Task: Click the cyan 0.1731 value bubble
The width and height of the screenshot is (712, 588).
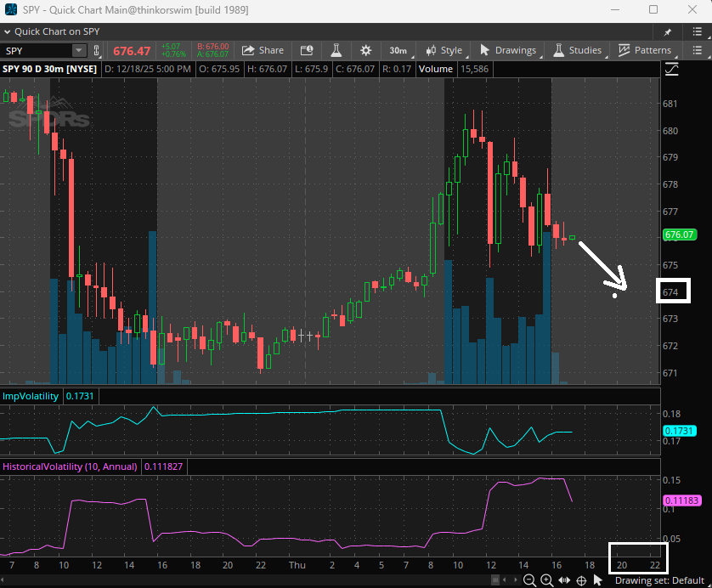Action: click(680, 431)
